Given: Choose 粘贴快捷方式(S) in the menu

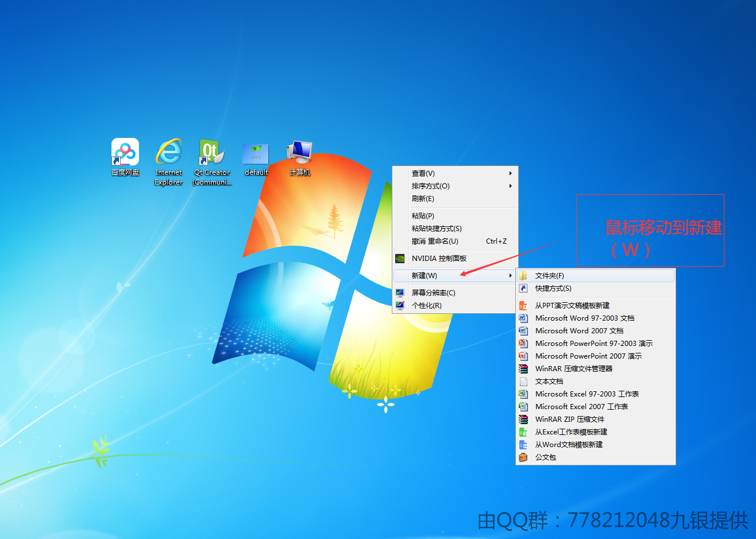Looking at the screenshot, I should [x=455, y=229].
